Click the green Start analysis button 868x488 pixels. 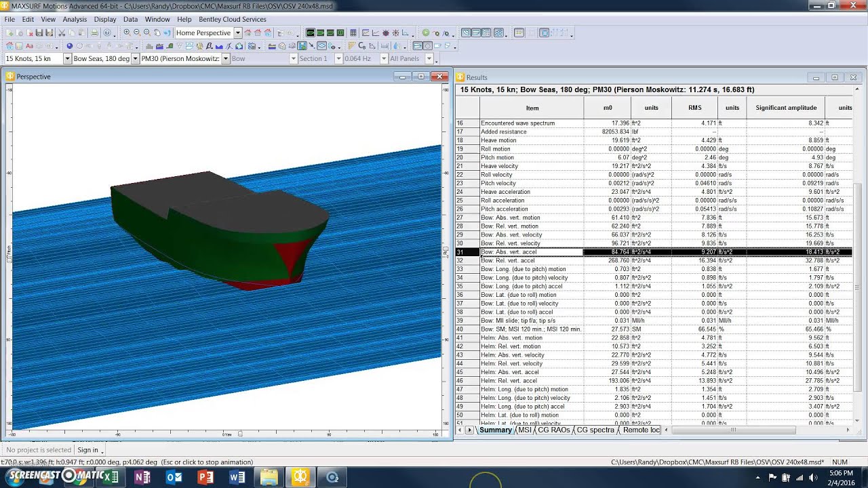click(x=426, y=33)
